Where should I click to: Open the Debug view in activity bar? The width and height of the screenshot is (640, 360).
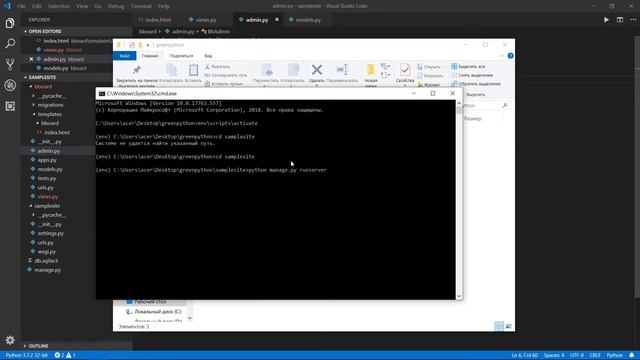[10, 85]
